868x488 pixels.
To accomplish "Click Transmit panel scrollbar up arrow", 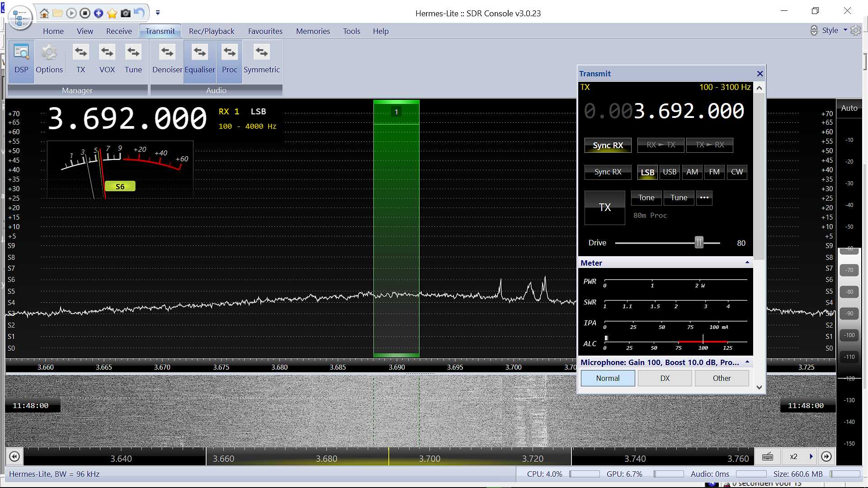I will click(x=759, y=88).
